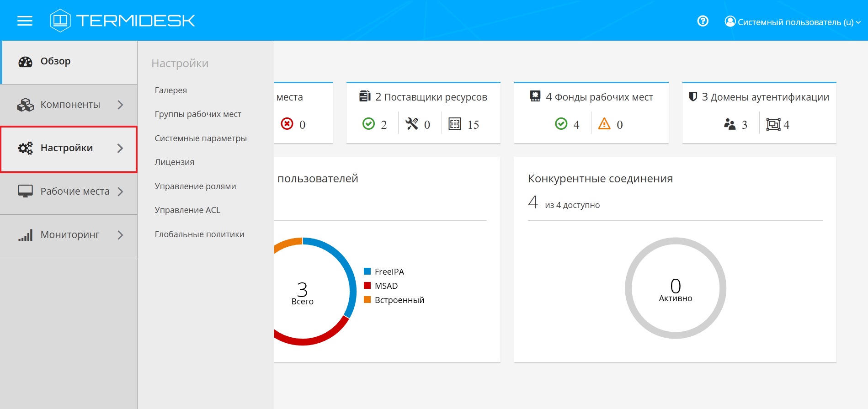
Task: Select Системные параметры menu item
Action: tap(201, 138)
